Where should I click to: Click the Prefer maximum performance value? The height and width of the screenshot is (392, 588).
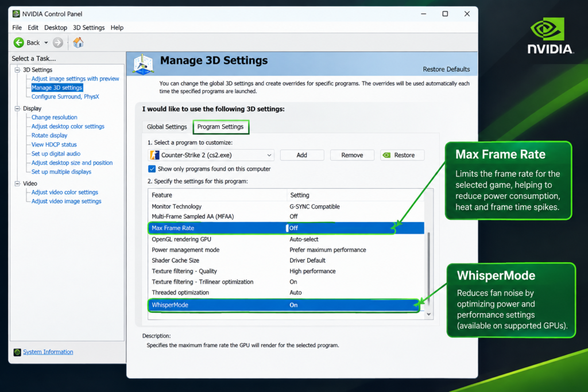[x=328, y=250]
